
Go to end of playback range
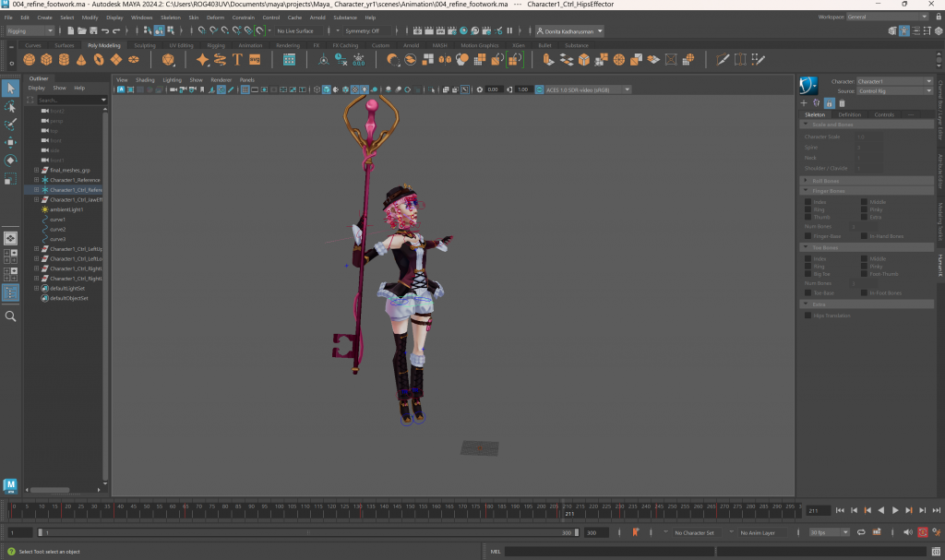[x=937, y=510]
